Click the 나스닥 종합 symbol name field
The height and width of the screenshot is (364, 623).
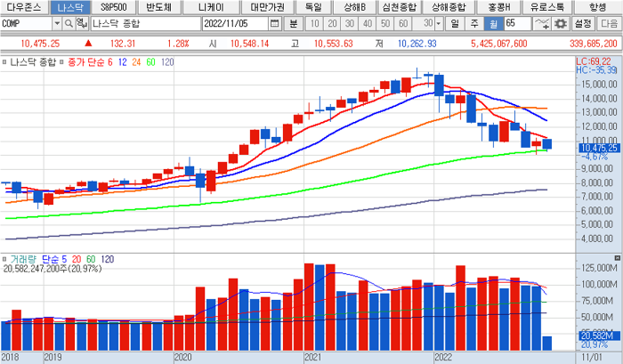point(146,23)
